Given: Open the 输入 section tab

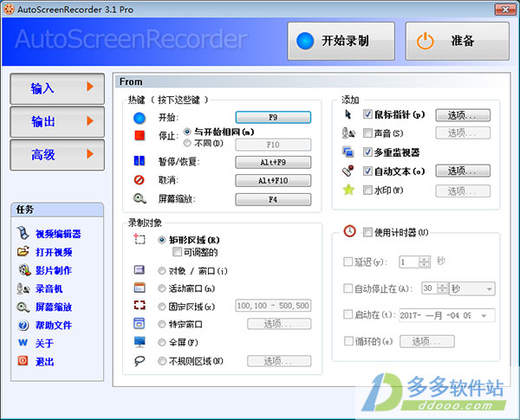Looking at the screenshot, I should [x=57, y=88].
